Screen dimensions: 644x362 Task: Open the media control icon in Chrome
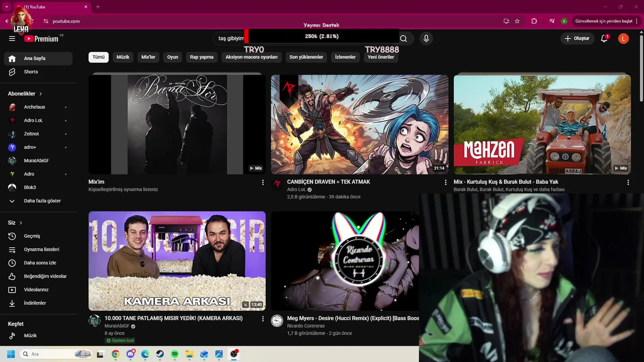coord(552,21)
